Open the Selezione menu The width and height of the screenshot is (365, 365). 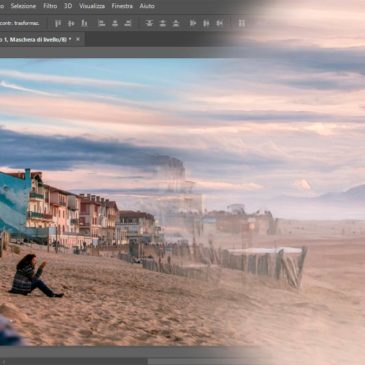pyautogui.click(x=23, y=6)
